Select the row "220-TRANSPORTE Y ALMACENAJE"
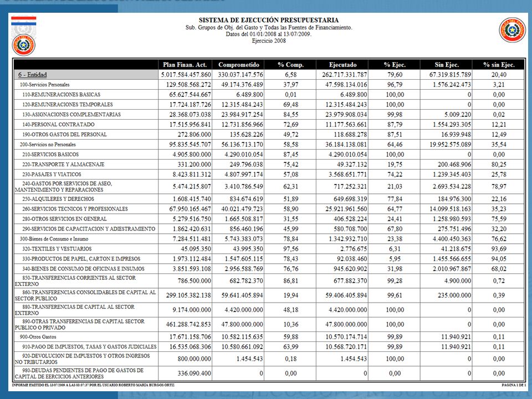 point(269,164)
